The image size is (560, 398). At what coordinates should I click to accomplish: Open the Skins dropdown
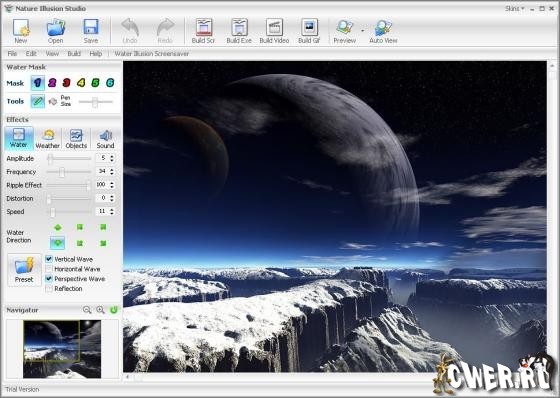[515, 8]
